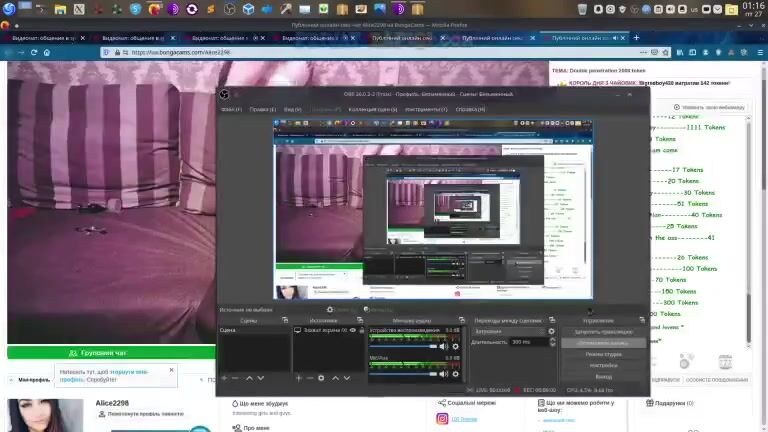Image resolution: width=768 pixels, height=432 pixels.
Task: Open Mic/Aux audio settings gear
Action: pyautogui.click(x=456, y=374)
